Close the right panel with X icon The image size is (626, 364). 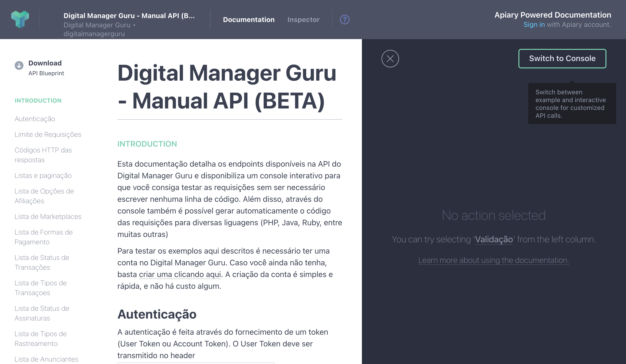click(x=390, y=59)
